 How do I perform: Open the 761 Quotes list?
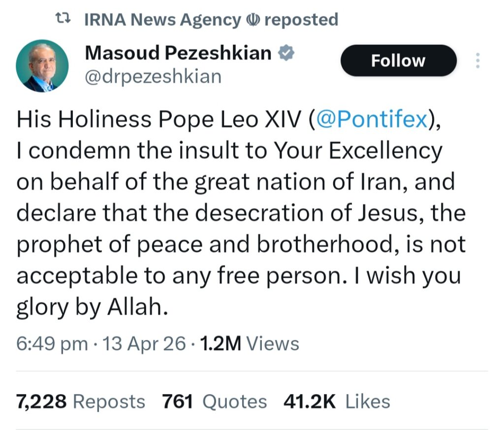click(x=214, y=401)
